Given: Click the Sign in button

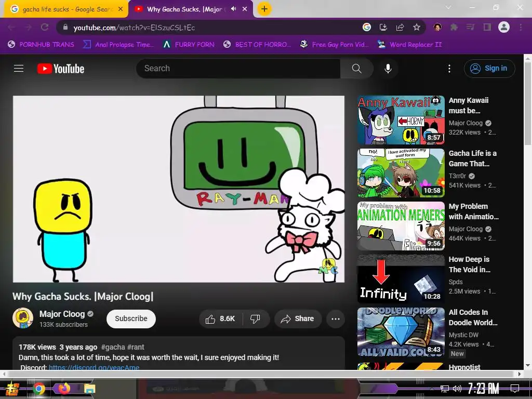Looking at the screenshot, I should tap(489, 69).
